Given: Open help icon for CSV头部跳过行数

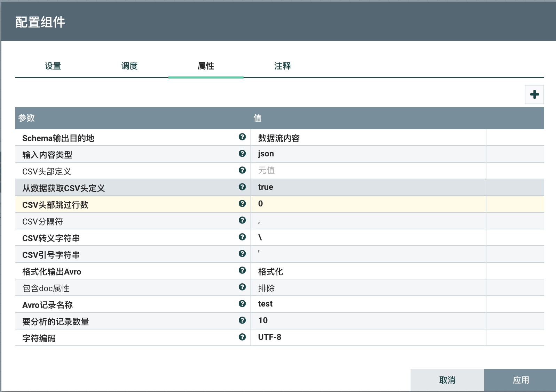Looking at the screenshot, I should [242, 204].
